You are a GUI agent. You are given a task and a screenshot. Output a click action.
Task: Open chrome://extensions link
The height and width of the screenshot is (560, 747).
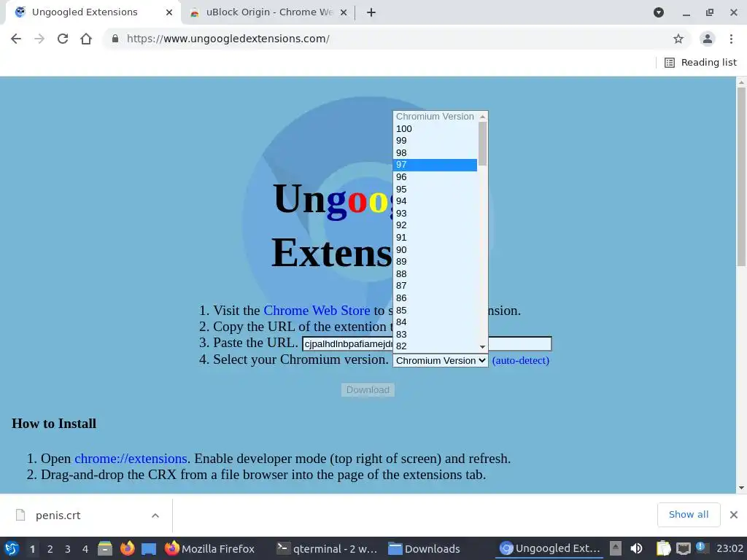(x=131, y=459)
